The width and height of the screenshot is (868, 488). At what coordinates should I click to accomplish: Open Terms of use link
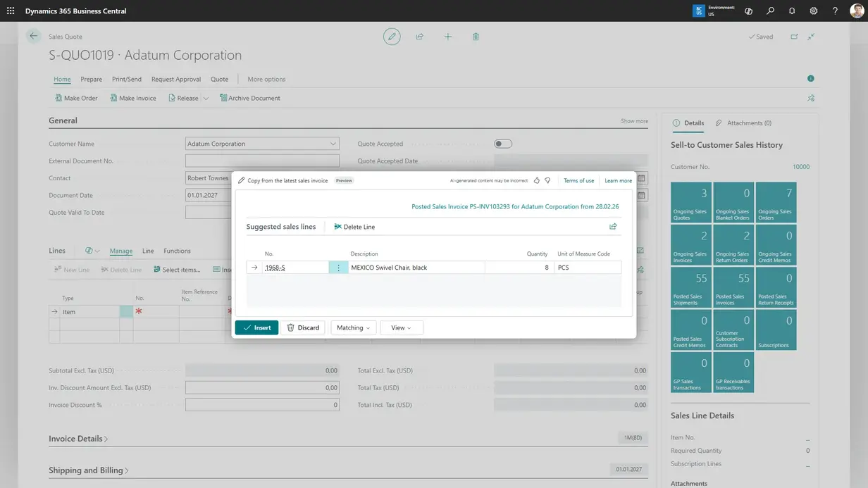pyautogui.click(x=579, y=180)
